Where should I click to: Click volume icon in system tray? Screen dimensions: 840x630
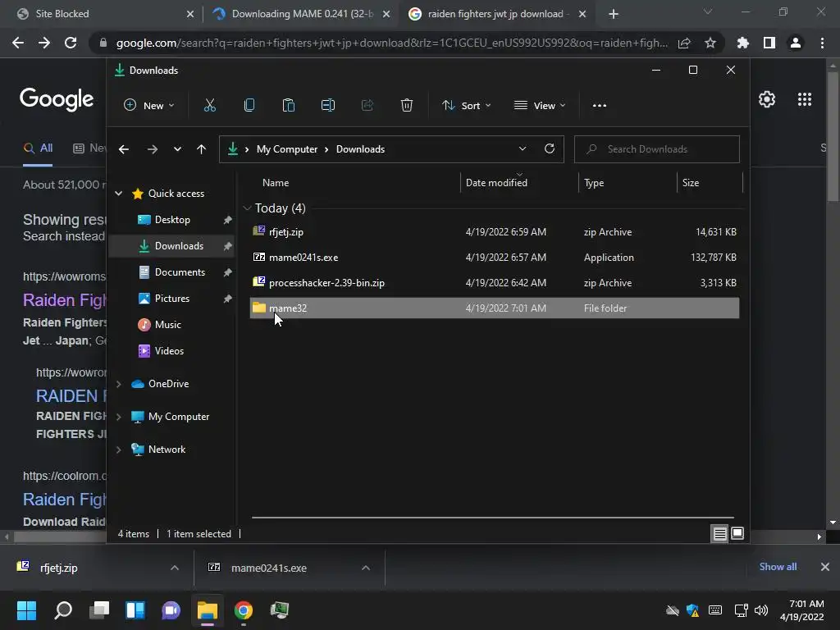tap(761, 610)
